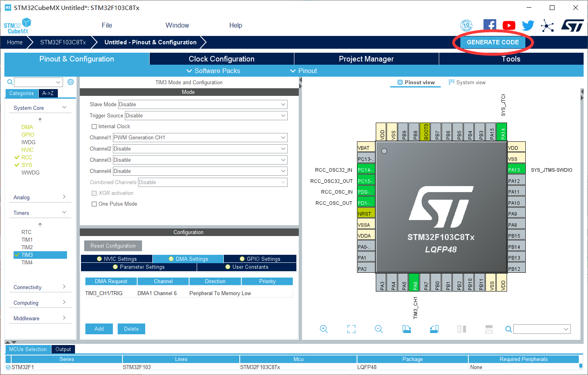
Task: Open the Window menu
Action: [x=177, y=25]
